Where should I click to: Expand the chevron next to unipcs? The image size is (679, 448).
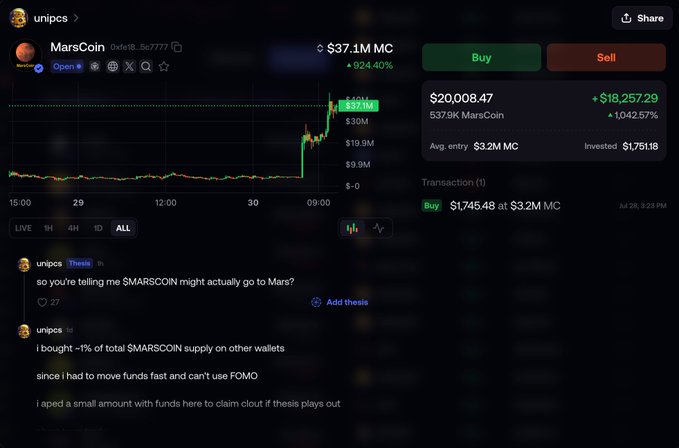(x=76, y=18)
